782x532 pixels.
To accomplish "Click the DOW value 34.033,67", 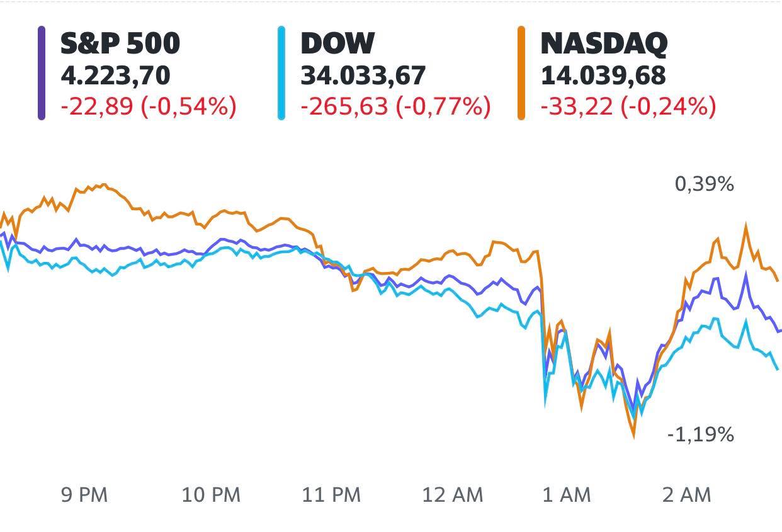I will pyautogui.click(x=363, y=76).
